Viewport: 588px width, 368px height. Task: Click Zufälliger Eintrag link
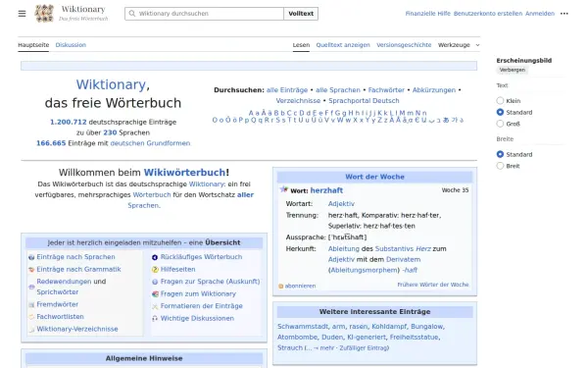pos(364,348)
